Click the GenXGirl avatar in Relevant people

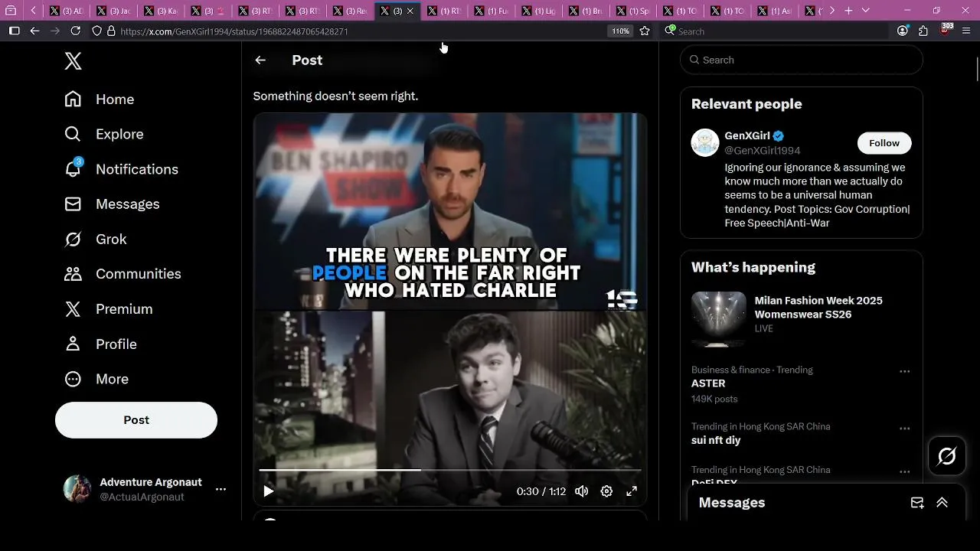click(x=705, y=143)
